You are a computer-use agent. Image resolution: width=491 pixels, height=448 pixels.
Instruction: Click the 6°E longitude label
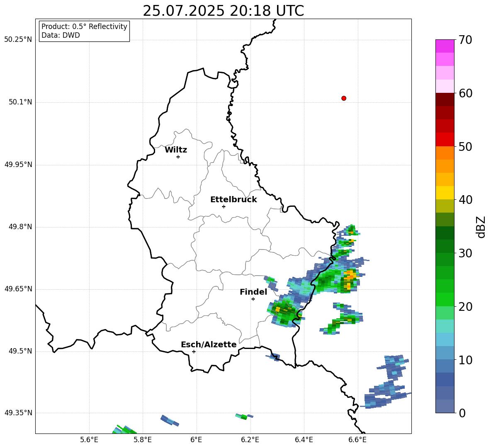click(196, 440)
